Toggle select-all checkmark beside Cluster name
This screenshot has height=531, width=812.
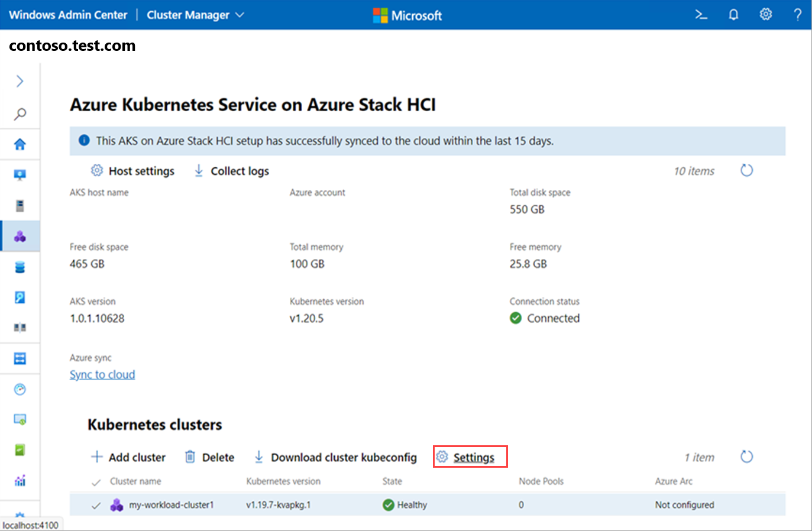(x=96, y=483)
